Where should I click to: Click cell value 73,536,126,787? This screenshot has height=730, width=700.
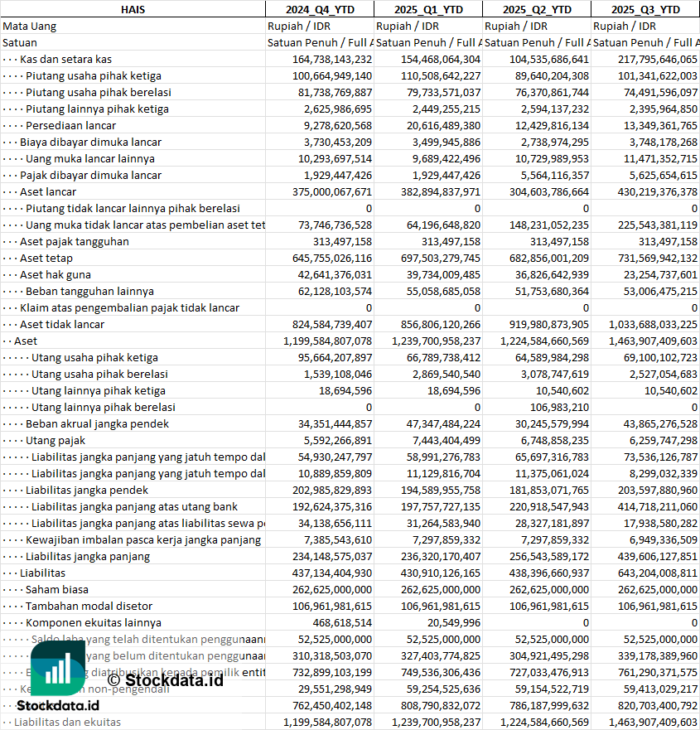[660, 457]
